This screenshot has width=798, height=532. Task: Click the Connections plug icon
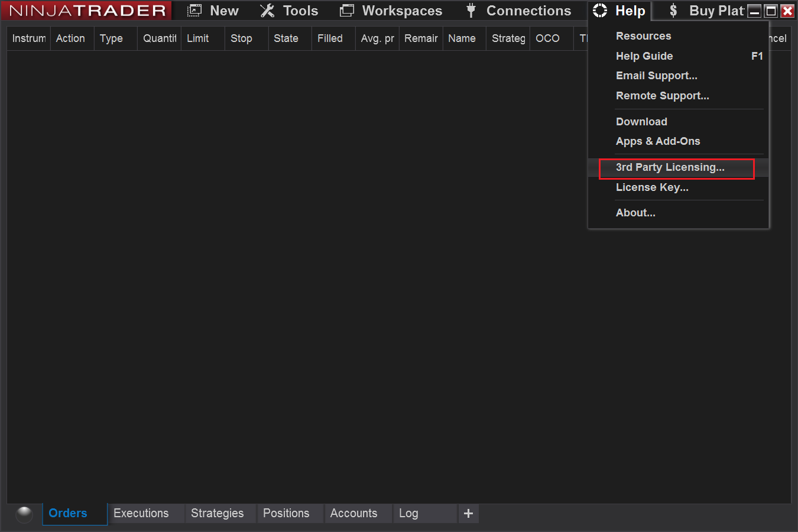click(471, 11)
